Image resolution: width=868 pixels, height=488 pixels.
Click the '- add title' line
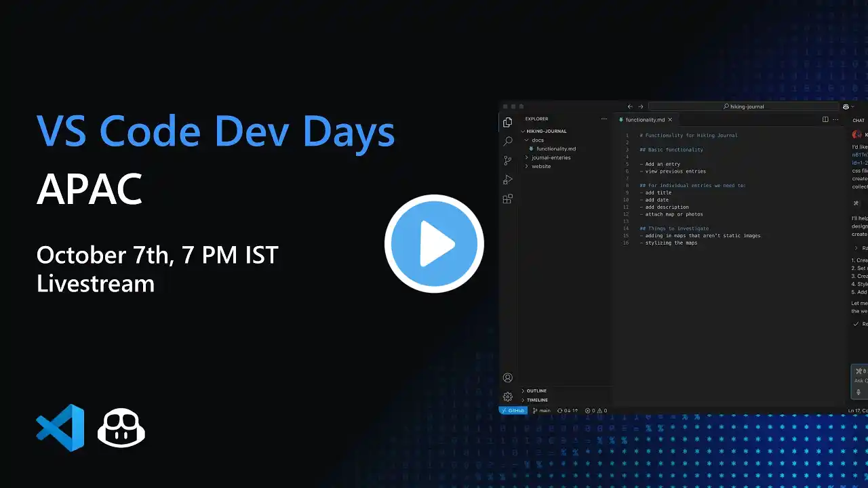656,193
